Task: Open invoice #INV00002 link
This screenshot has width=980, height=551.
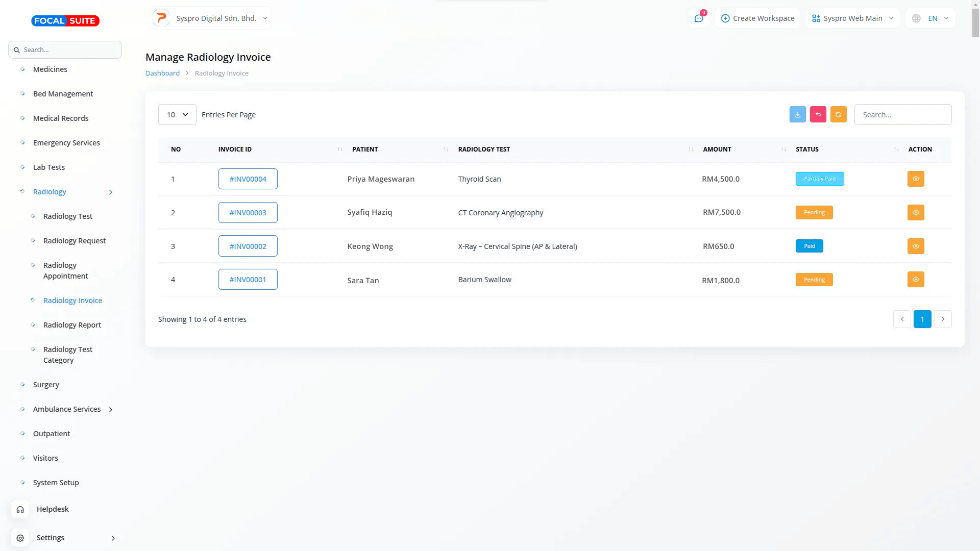Action: [x=248, y=246]
